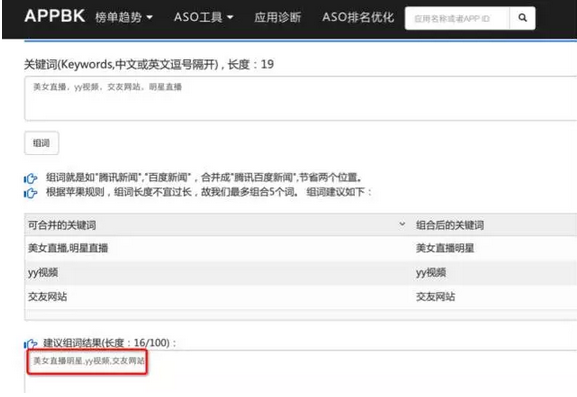Open the ASO工具 dropdown menu
This screenshot has height=397, width=577.
pos(203,17)
